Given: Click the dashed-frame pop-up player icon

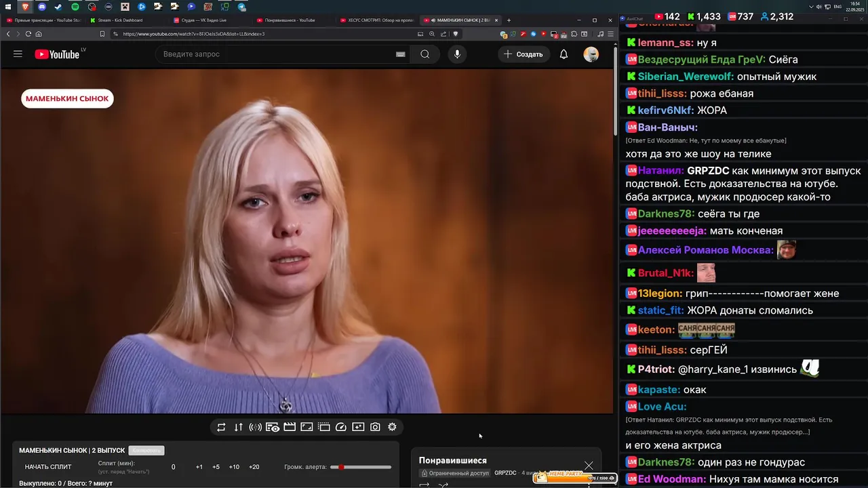Looking at the screenshot, I should tap(323, 427).
